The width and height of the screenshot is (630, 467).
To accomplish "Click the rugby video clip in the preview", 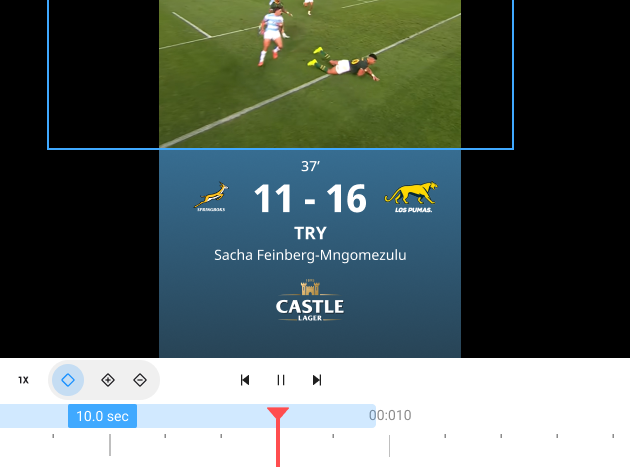I will [310, 74].
